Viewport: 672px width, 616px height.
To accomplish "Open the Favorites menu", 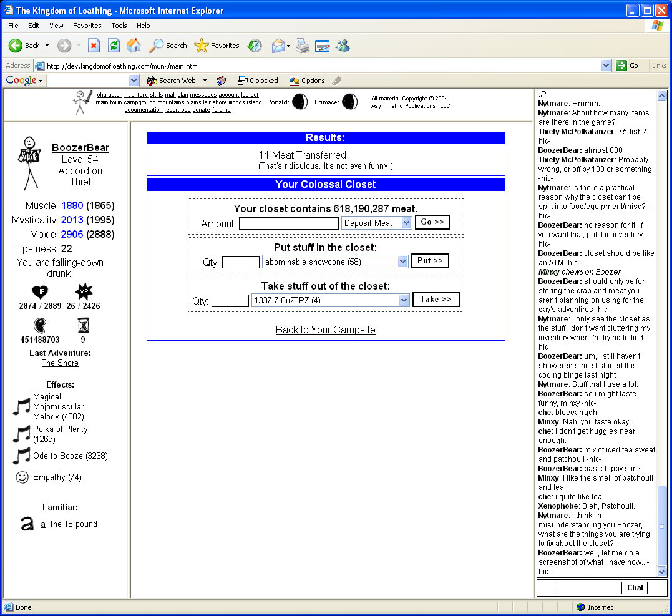I will click(87, 26).
